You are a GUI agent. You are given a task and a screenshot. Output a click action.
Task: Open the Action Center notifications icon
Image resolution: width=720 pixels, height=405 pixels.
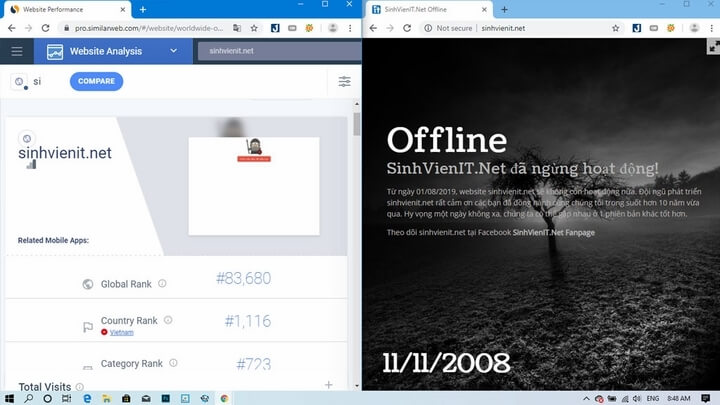tap(706, 398)
